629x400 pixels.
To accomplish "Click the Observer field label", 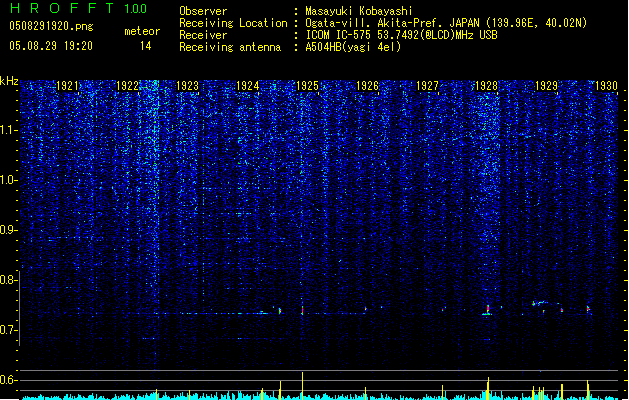I will pos(203,11).
